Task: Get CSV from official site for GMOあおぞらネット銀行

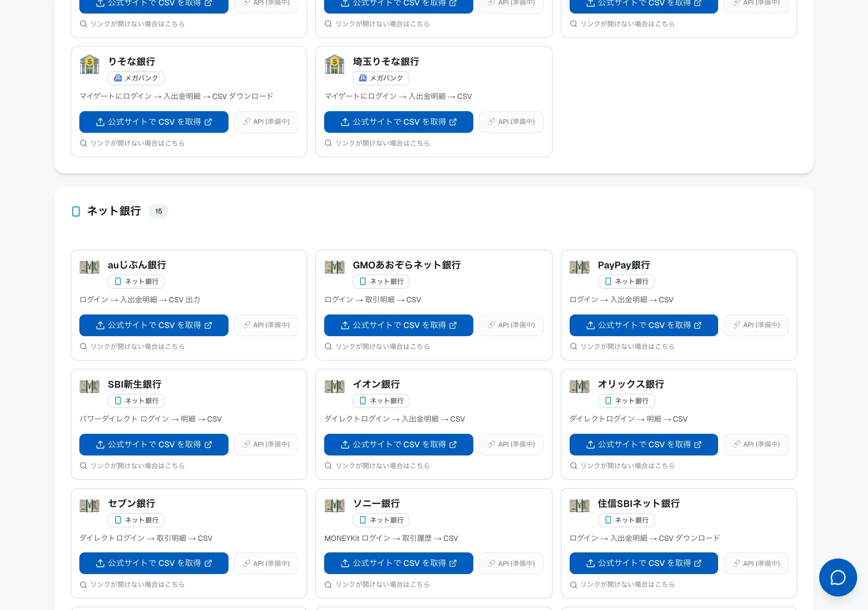Action: coord(398,325)
